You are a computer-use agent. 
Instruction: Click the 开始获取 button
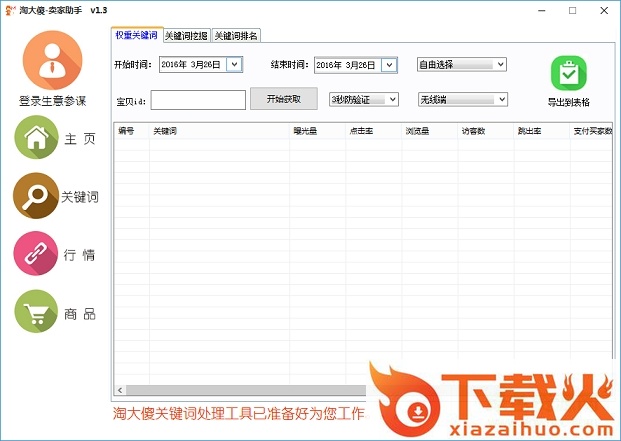pos(284,99)
